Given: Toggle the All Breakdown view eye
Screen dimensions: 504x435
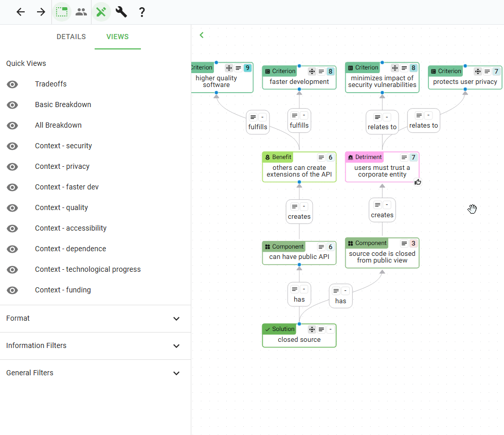Looking at the screenshot, I should coord(12,126).
